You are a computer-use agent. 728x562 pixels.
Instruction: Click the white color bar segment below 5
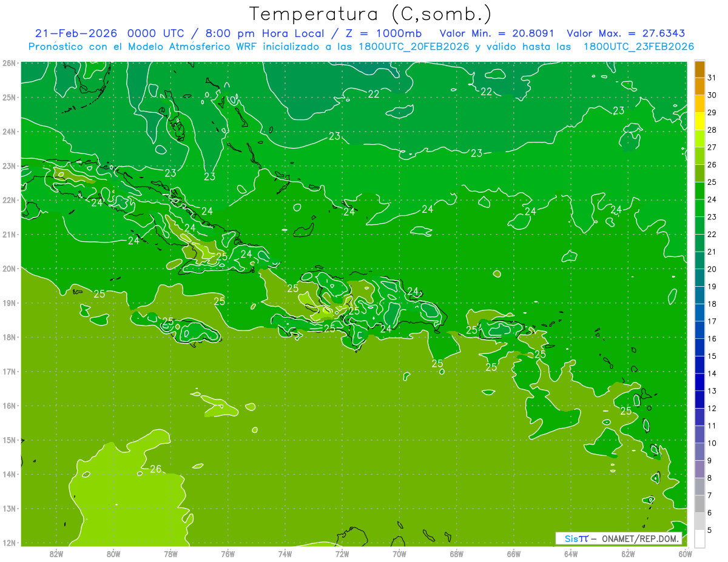[699, 538]
